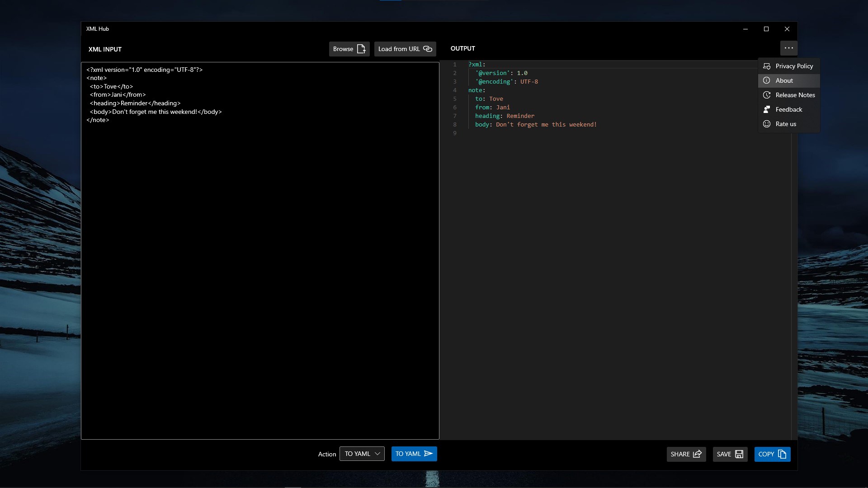Select Feedback menu entry
Screen dimensions: 868x488
coord(789,109)
